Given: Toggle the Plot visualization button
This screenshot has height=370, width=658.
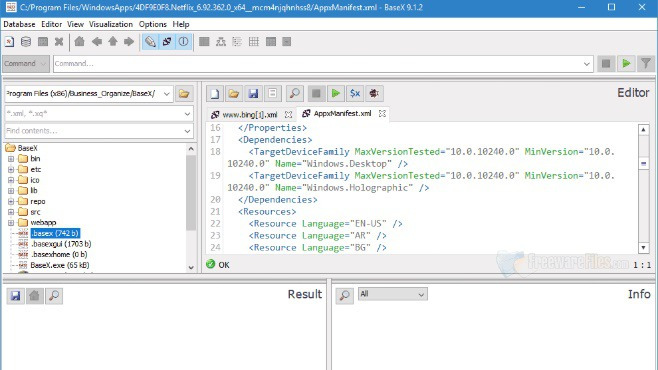Looking at the screenshot, I should click(x=287, y=42).
